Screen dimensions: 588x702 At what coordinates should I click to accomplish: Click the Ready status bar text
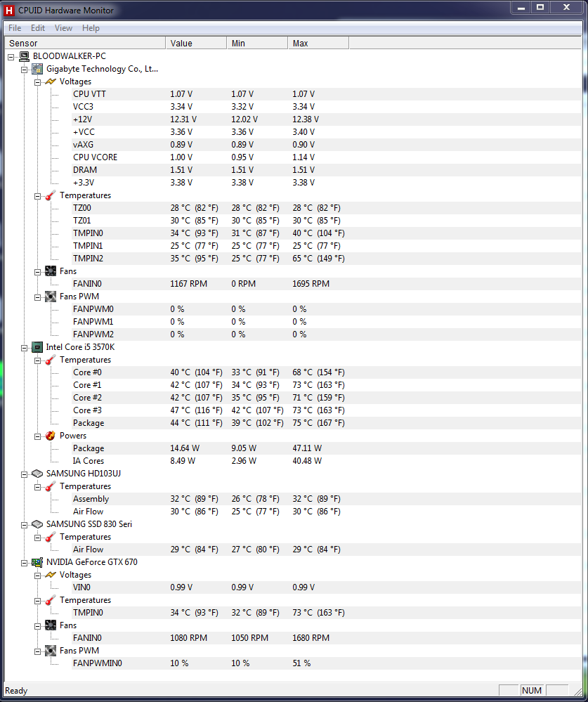click(16, 691)
